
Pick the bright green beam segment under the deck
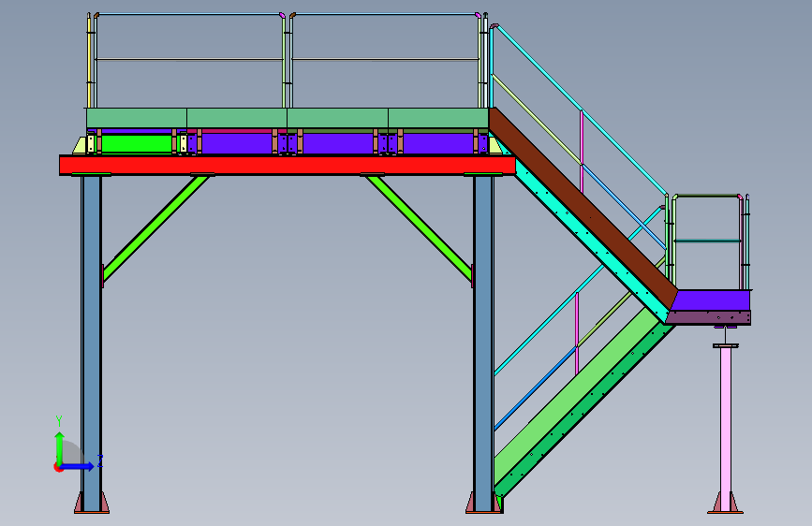pyautogui.click(x=137, y=143)
